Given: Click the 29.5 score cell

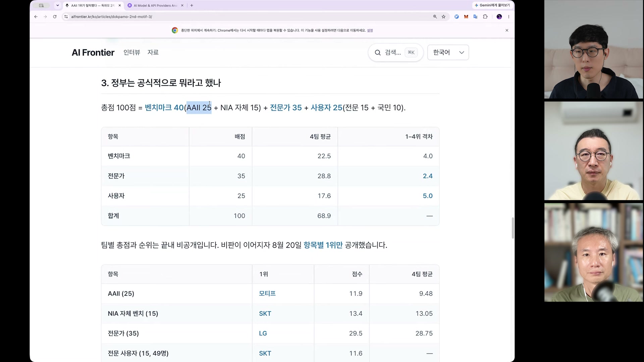Looking at the screenshot, I should point(356,333).
